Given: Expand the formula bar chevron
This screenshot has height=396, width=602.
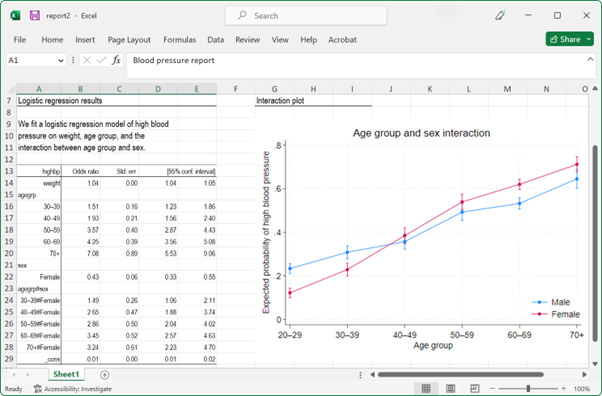Looking at the screenshot, I should point(590,59).
